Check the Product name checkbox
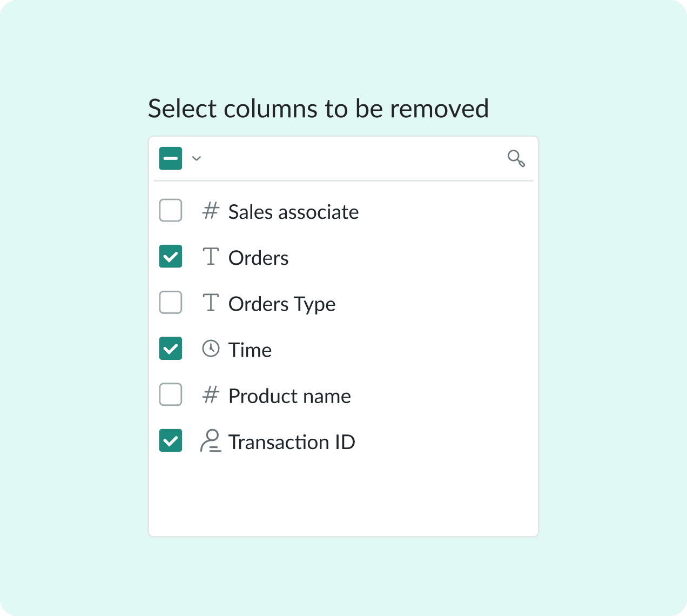The height and width of the screenshot is (616, 687). point(171,394)
